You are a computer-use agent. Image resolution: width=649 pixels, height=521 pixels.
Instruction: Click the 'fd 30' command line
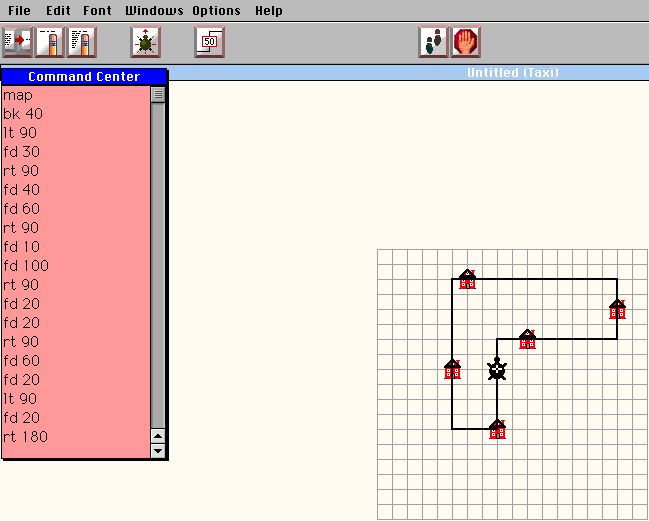(22, 152)
